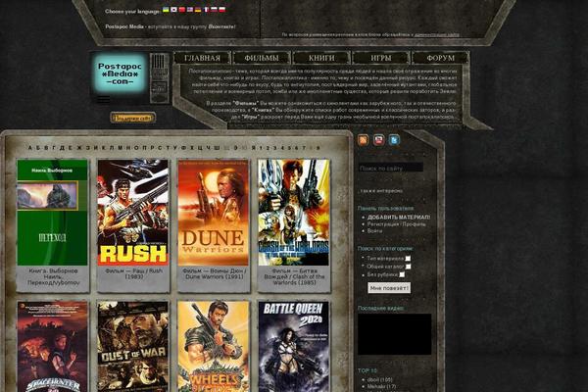Open the ФОРУМ navigation tab
Image resolution: width=588 pixels, height=392 pixels.
coord(440,58)
